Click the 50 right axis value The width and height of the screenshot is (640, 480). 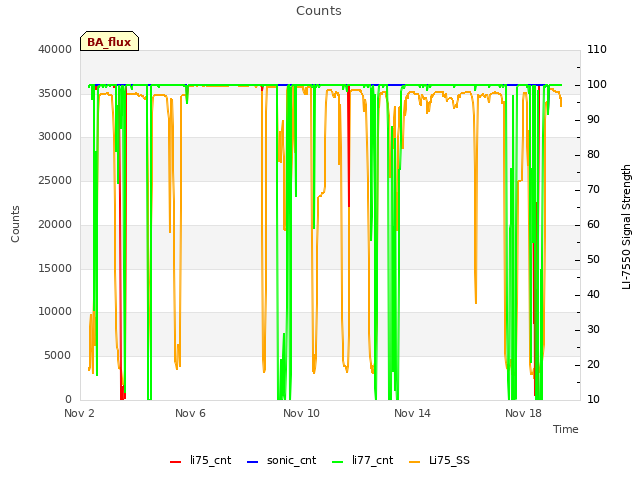click(x=593, y=260)
